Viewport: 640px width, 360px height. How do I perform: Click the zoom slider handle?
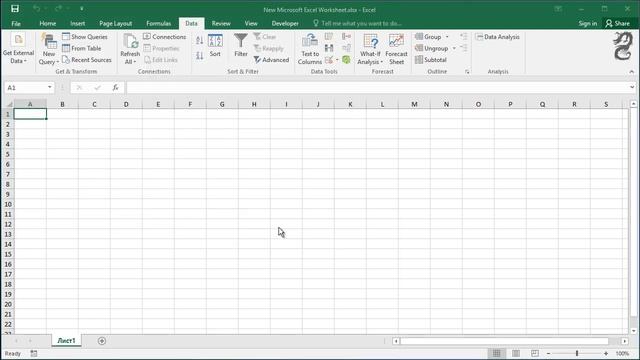pos(577,353)
